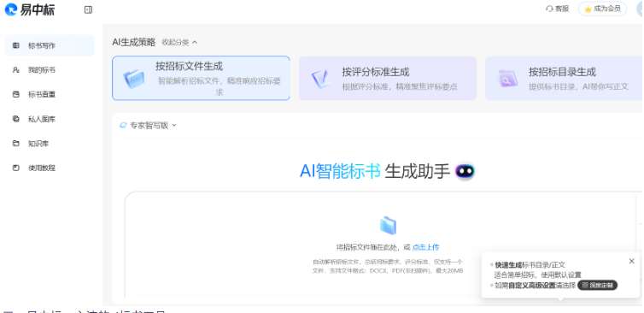Collapse categories via 收起分类 chevron

click(x=195, y=43)
